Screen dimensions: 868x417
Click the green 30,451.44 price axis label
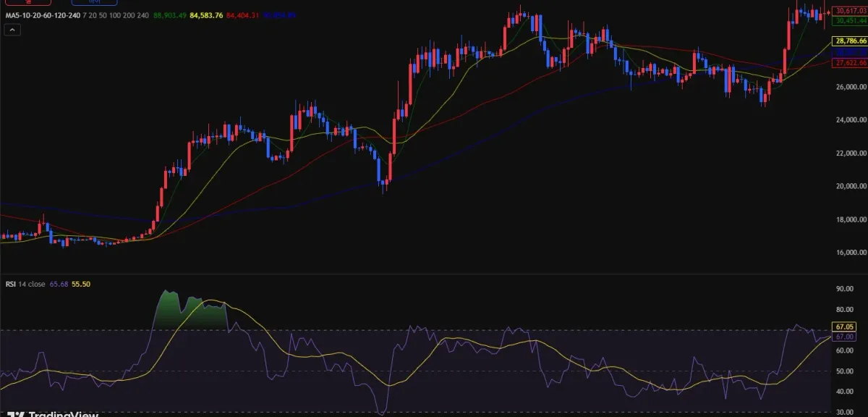tap(849, 21)
